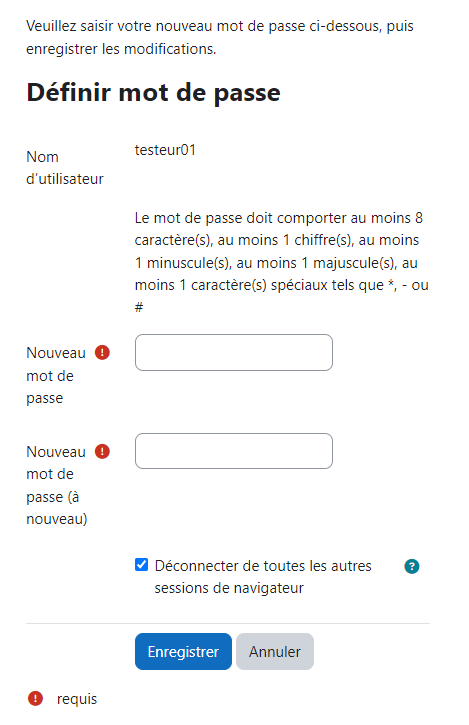
Task: Cancel with the Annuler button
Action: point(275,651)
